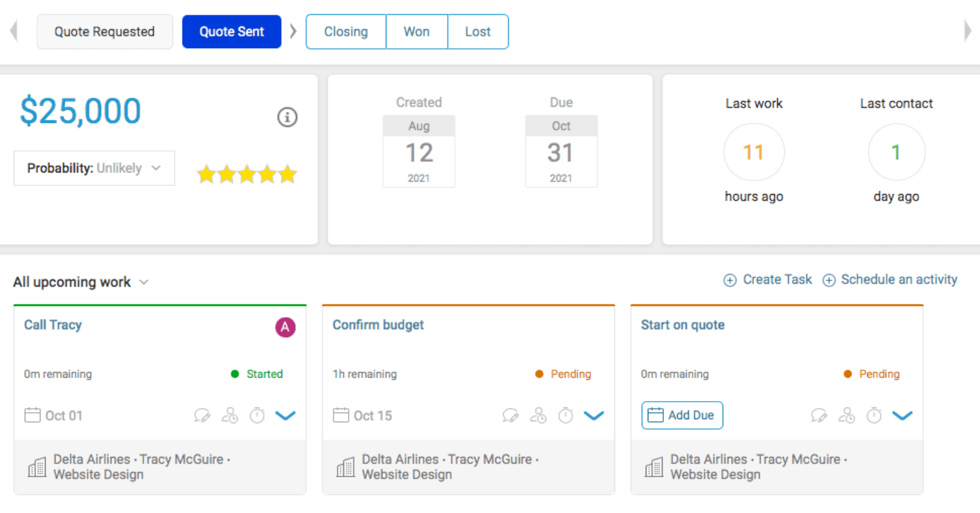The height and width of the screenshot is (513, 980).
Task: Open the Call Tracy task title
Action: pos(53,325)
